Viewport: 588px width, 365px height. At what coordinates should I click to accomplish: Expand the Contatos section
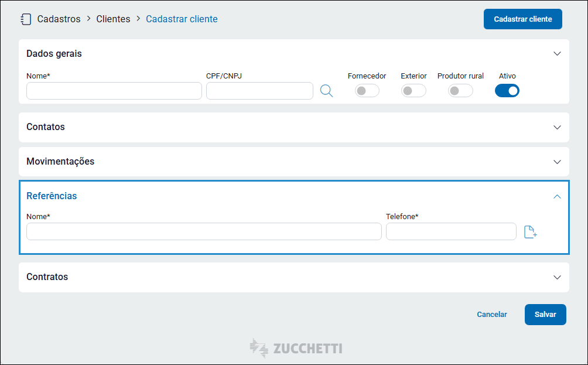[x=557, y=127]
